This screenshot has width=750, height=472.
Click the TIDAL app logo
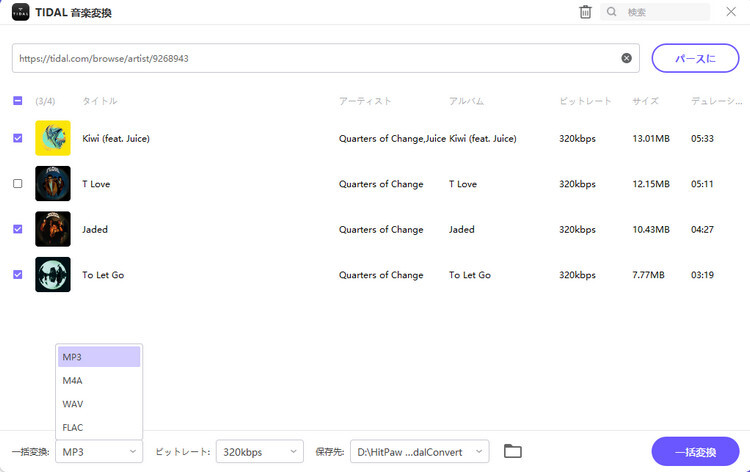[20, 12]
